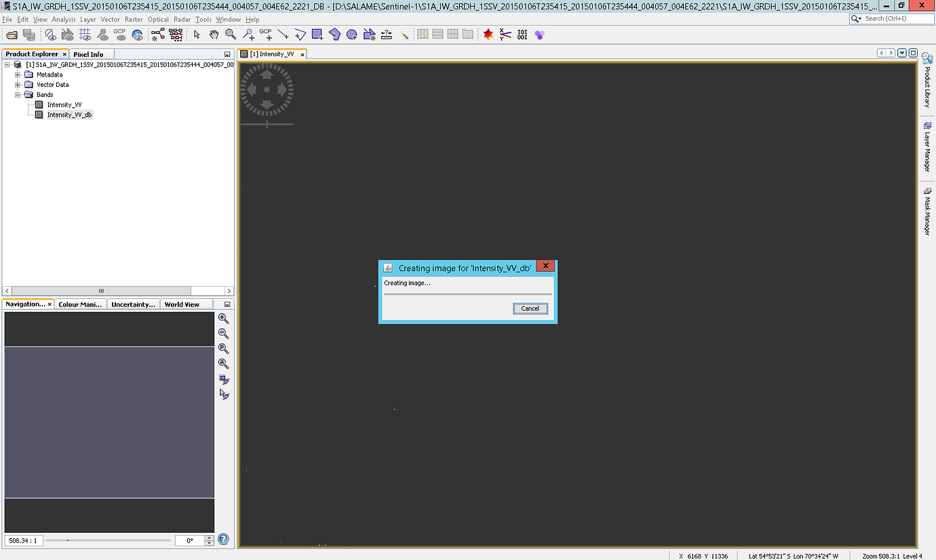This screenshot has height=560, width=936.
Task: Open the scatter plot tool
Action: (x=505, y=34)
